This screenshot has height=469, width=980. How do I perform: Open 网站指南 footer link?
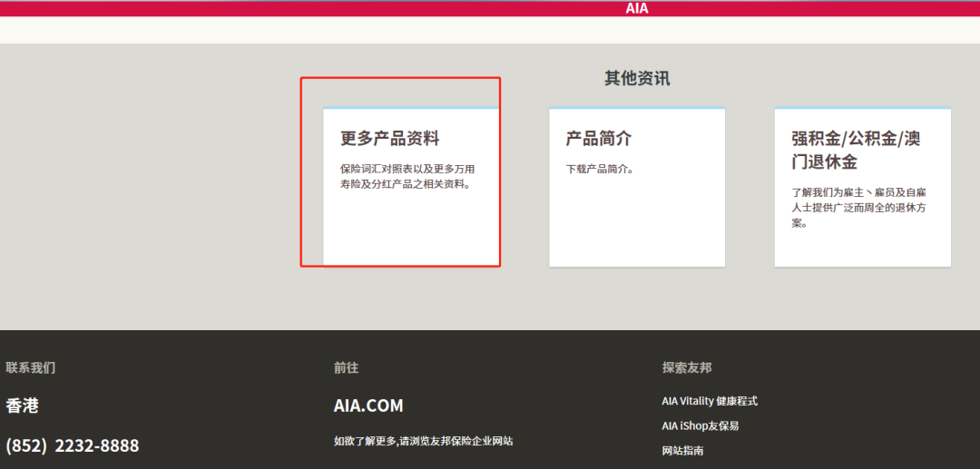(682, 450)
